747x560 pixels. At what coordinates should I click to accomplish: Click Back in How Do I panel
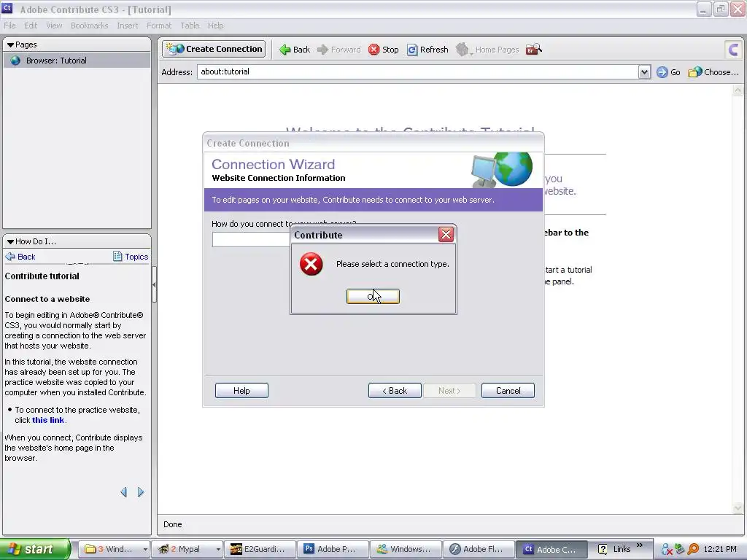[20, 257]
